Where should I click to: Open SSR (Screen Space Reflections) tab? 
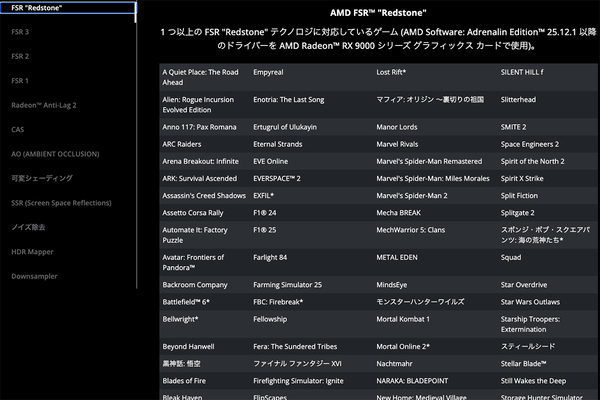point(61,203)
